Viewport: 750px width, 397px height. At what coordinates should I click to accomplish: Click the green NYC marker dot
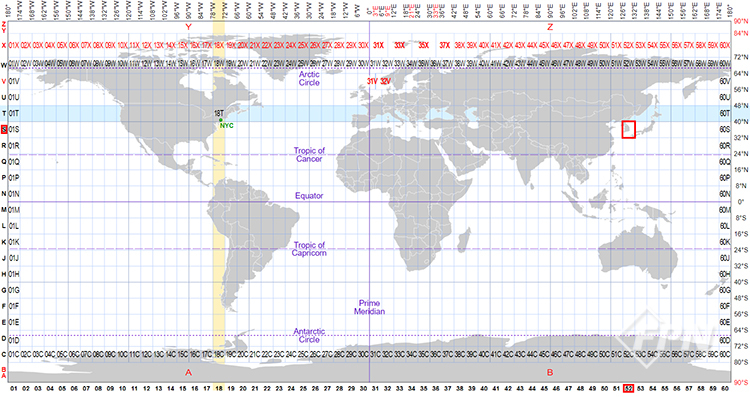pyautogui.click(x=221, y=120)
